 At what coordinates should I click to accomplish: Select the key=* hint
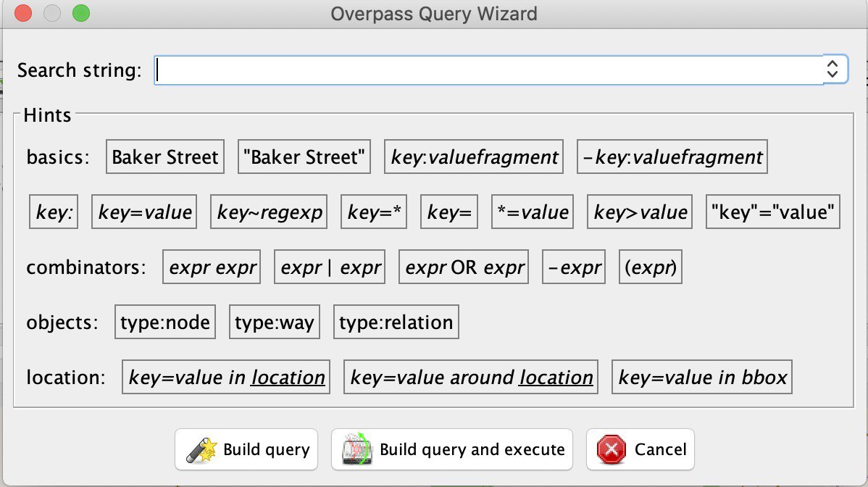coord(374,212)
